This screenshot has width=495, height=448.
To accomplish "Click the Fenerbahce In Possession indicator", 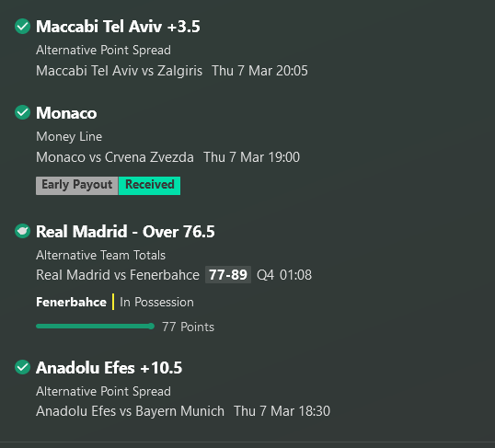I will click(115, 302).
